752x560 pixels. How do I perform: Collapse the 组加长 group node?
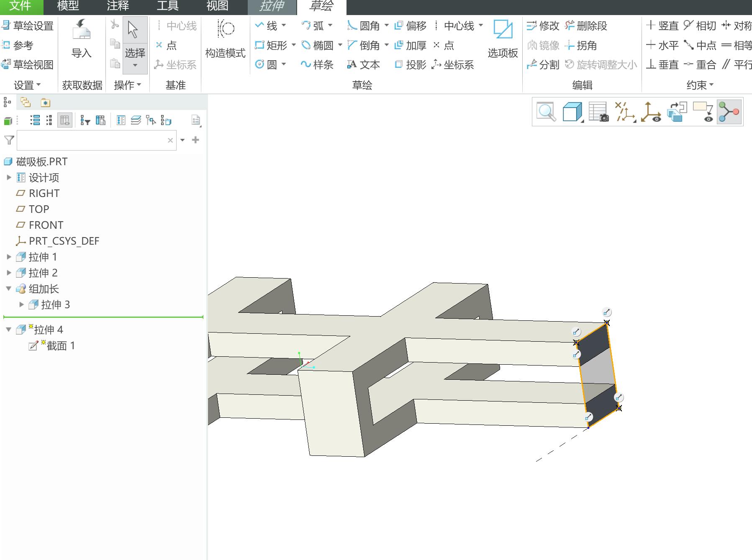(9, 289)
